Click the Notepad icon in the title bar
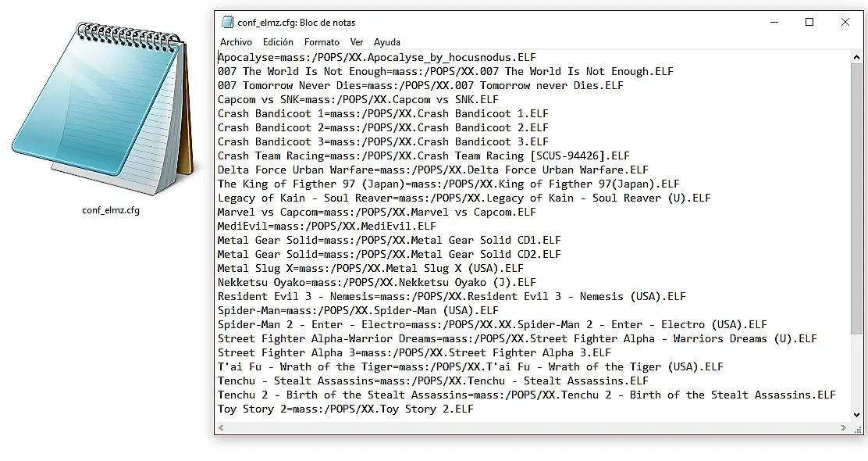 coord(227,22)
